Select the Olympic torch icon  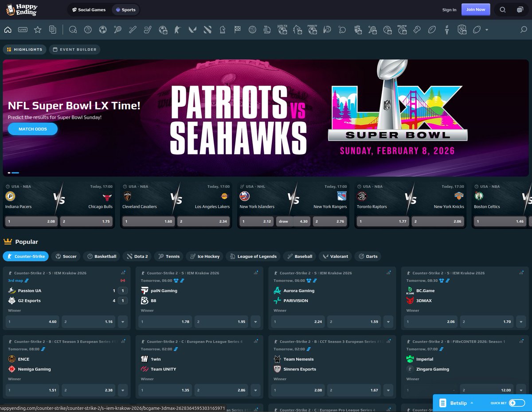(447, 30)
